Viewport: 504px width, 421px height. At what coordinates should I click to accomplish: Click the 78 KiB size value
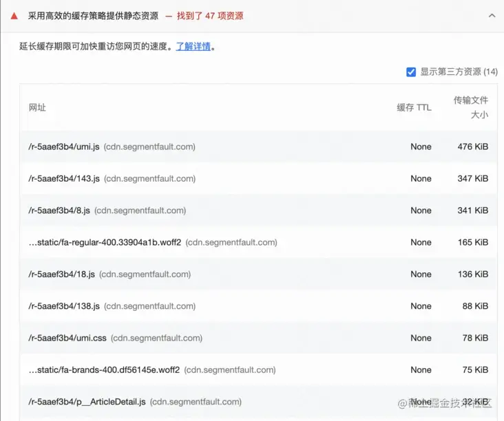point(475,338)
